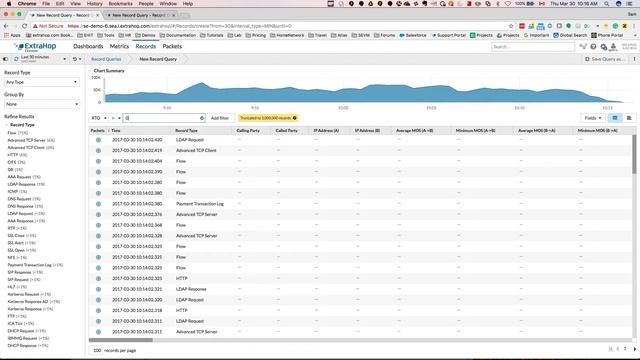Go to the Dashboards tab

[x=88, y=47]
